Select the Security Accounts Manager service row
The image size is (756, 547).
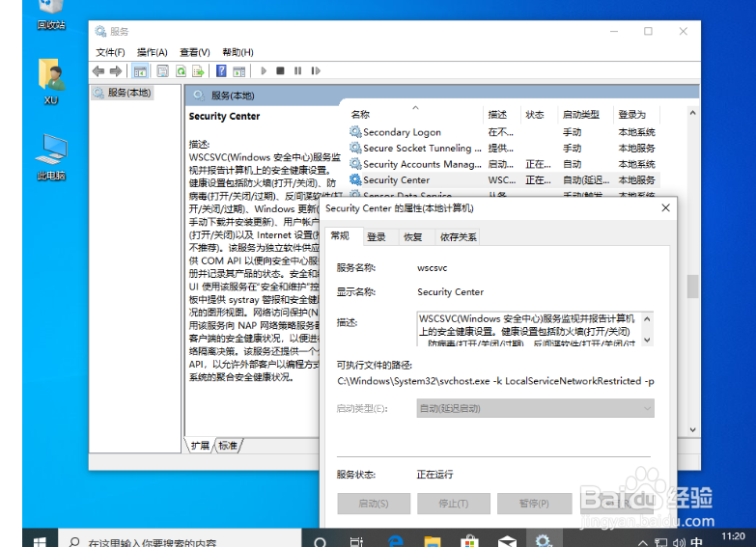pyautogui.click(x=504, y=164)
